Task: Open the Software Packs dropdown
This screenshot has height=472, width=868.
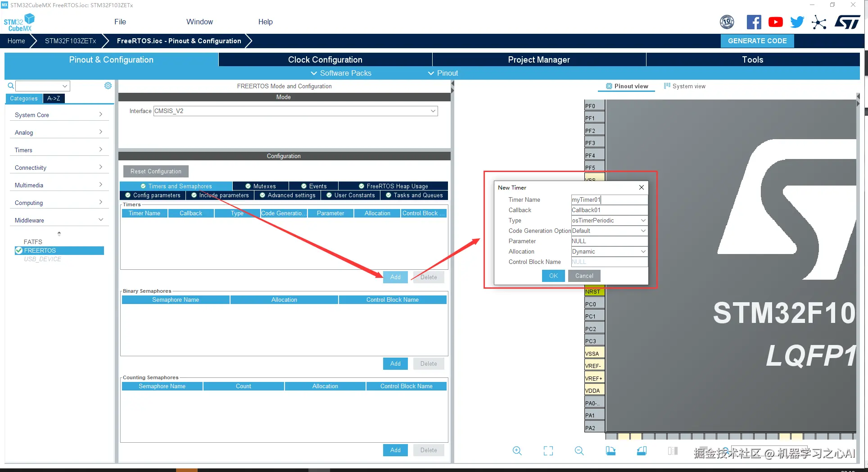Action: [341, 73]
